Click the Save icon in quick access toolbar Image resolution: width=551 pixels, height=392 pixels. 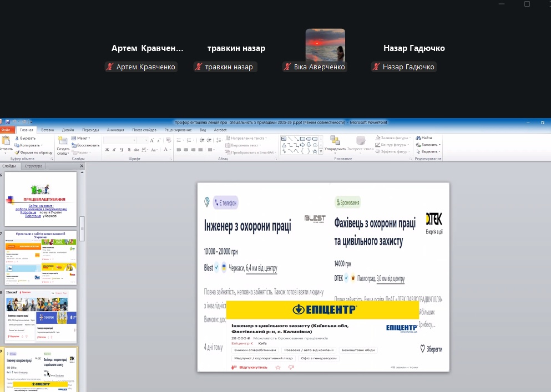pyautogui.click(x=7, y=122)
